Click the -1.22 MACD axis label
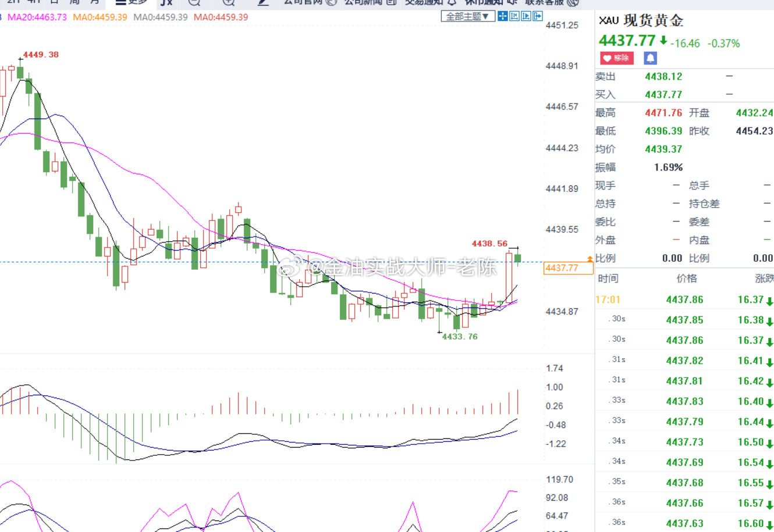Viewport: 774px width, 532px height. click(x=556, y=444)
